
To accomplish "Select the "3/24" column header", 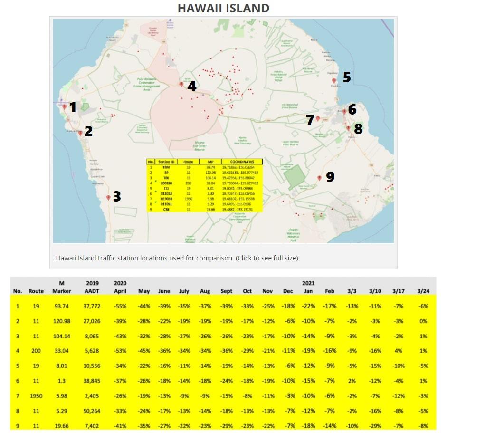I will pos(423,291).
